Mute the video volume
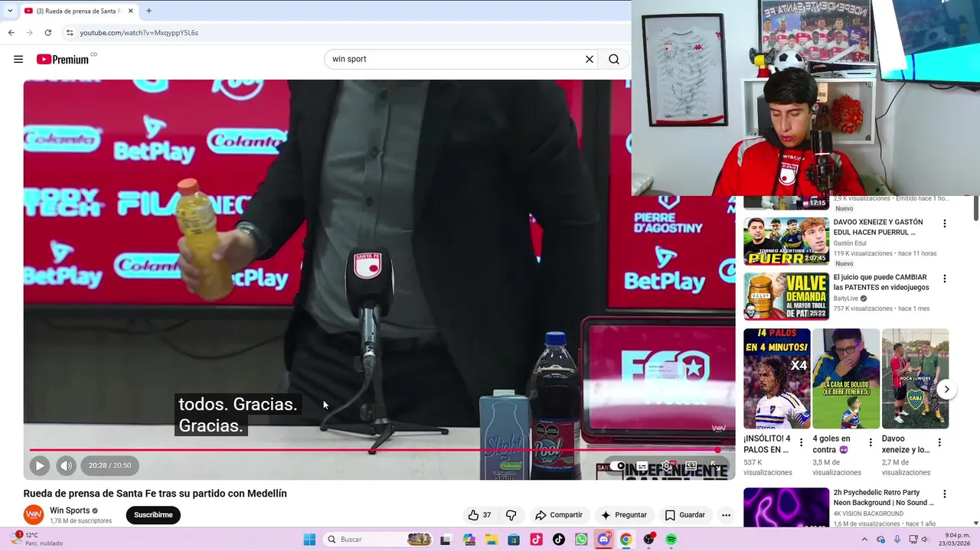Viewport: 980px width, 551px height. pyautogui.click(x=67, y=465)
